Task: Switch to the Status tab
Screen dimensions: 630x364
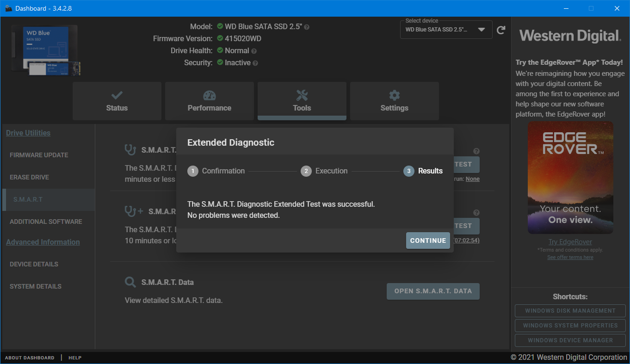Action: point(117,101)
